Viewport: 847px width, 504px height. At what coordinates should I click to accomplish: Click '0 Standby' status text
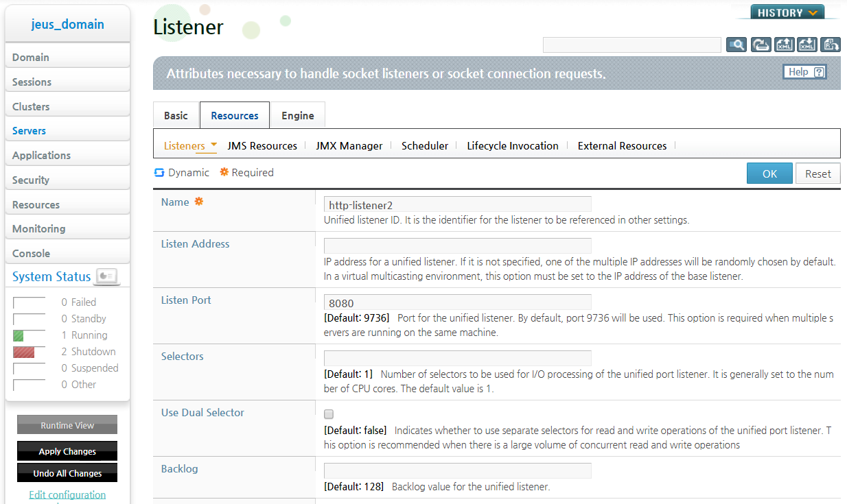point(84,319)
